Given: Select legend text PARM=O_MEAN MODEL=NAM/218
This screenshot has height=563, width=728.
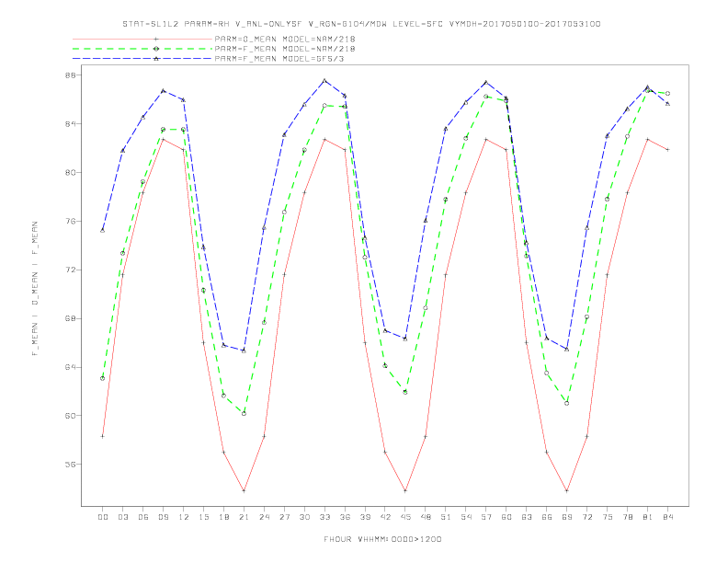Looking at the screenshot, I should (x=285, y=39).
